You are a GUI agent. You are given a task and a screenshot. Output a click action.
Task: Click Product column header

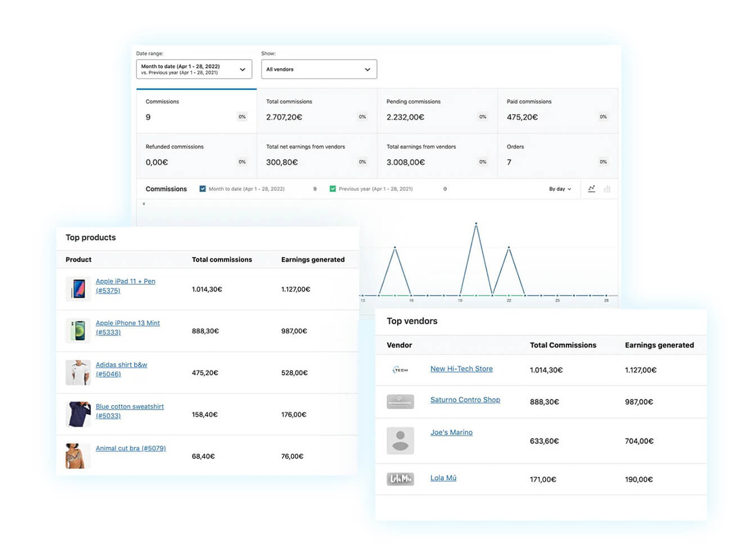(x=78, y=259)
